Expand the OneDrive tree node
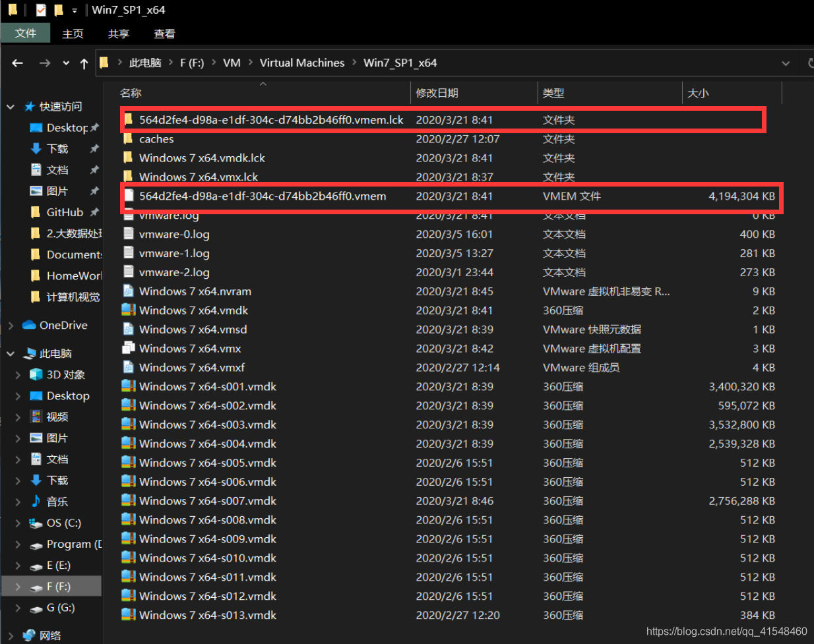Screen dimensions: 814x644 pyautogui.click(x=11, y=325)
